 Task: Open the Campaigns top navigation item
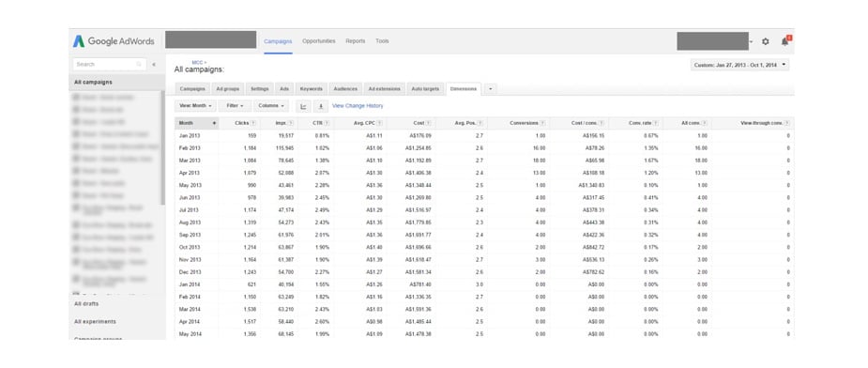coord(278,41)
